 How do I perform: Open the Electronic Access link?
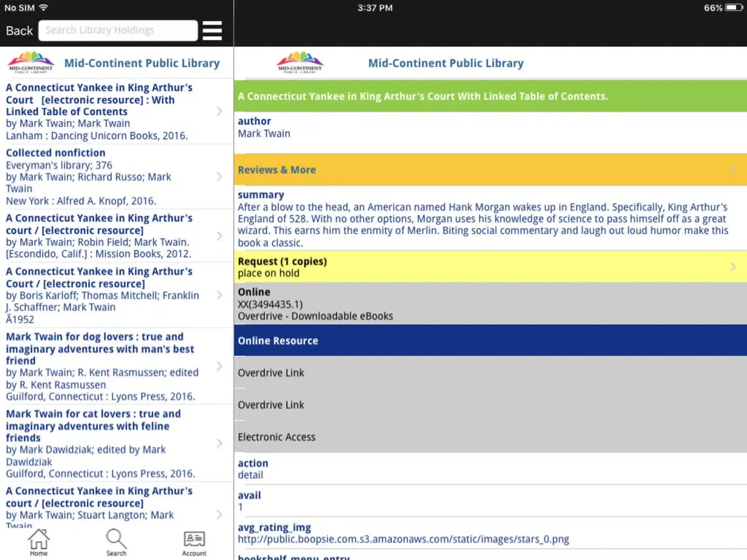(x=491, y=436)
